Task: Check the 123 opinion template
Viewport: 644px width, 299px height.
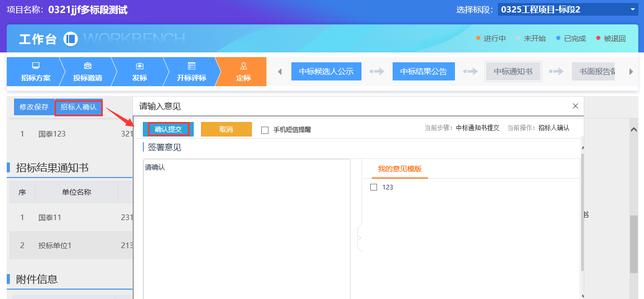Action: (373, 187)
